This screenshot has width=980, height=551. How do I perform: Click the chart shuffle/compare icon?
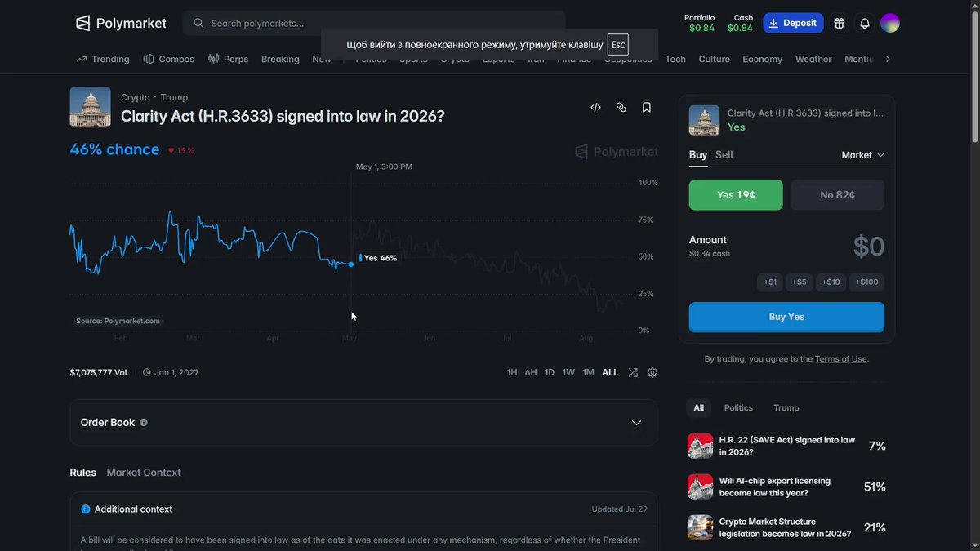(x=633, y=372)
